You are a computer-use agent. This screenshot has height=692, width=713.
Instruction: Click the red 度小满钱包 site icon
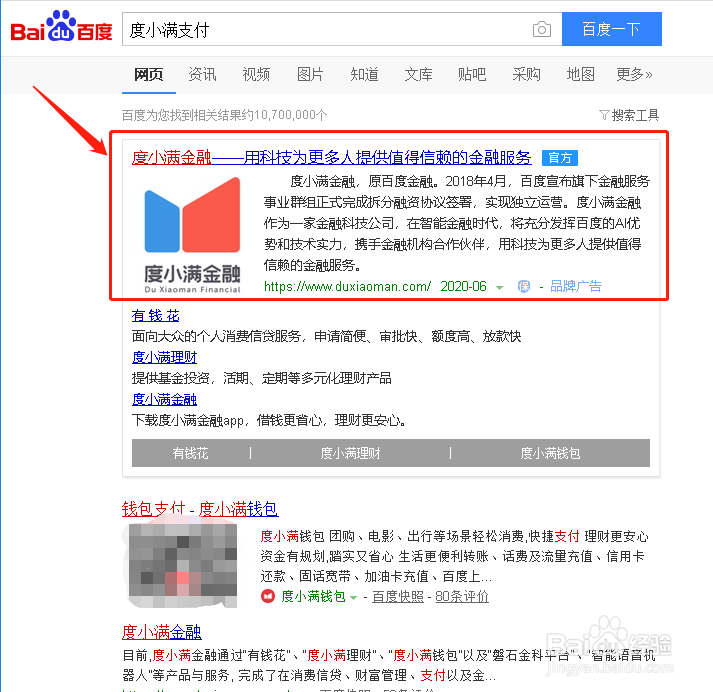pos(268,596)
